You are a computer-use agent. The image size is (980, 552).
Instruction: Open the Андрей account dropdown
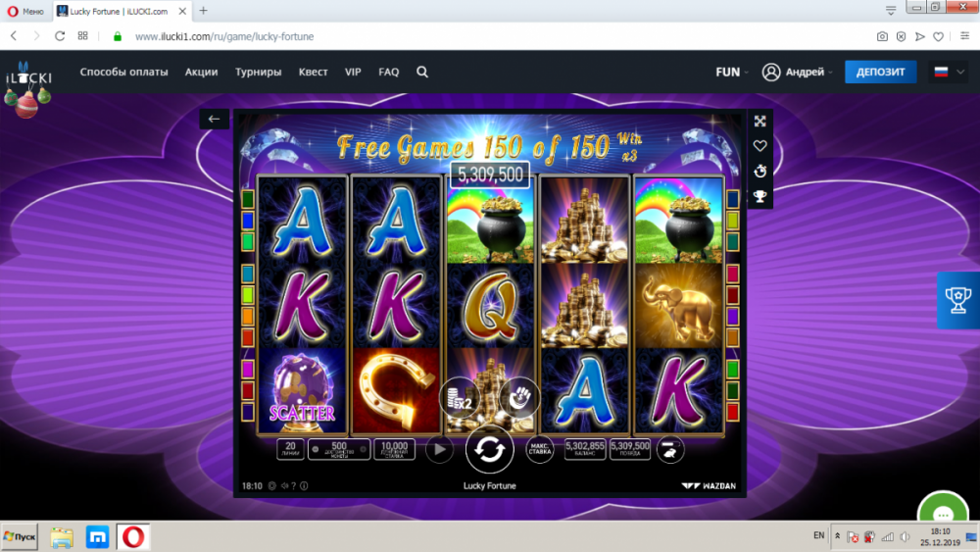click(798, 72)
